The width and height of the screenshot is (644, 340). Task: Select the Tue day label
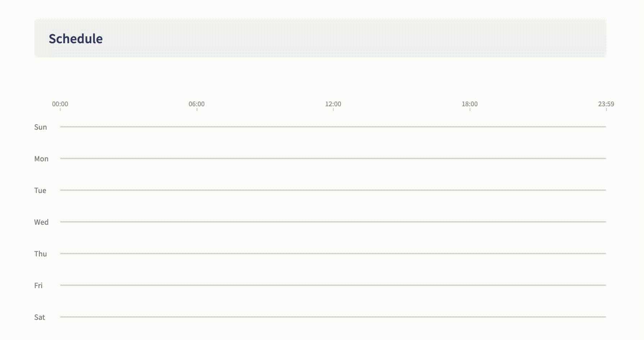pyautogui.click(x=40, y=190)
